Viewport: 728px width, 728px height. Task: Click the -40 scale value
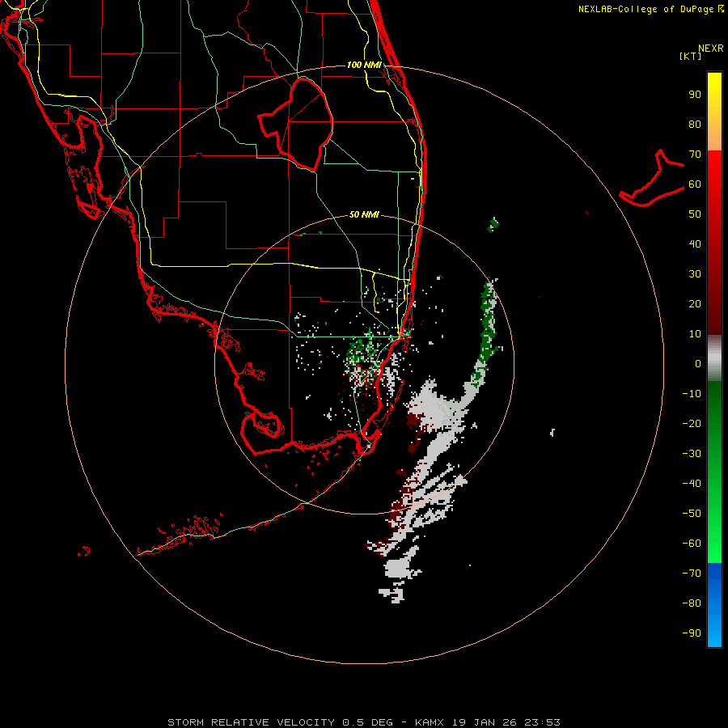(692, 484)
